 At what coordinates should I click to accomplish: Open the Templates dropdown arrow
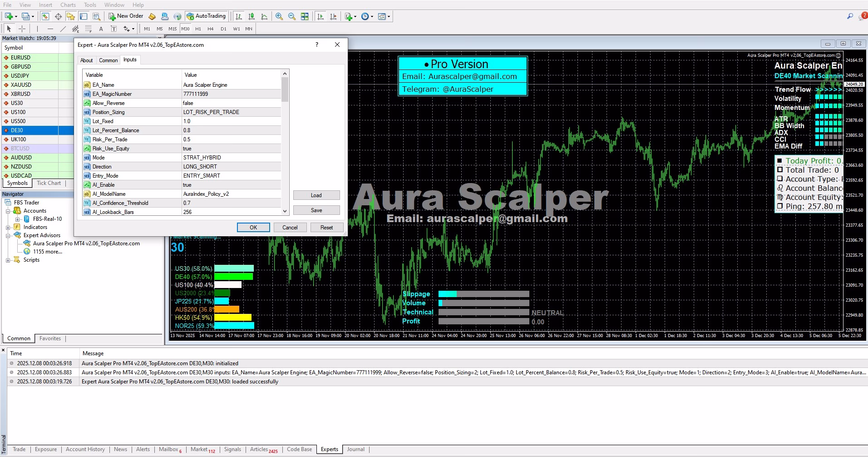point(389,17)
